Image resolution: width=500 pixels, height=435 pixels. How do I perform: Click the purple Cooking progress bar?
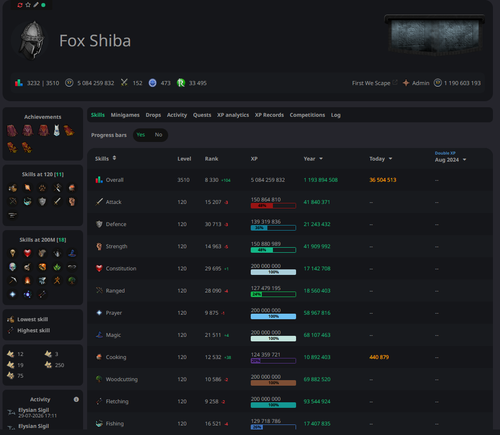tap(273, 361)
